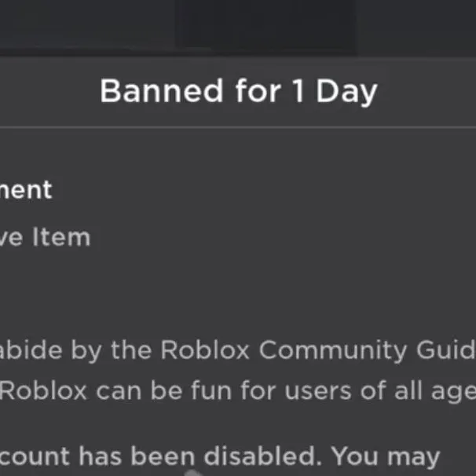Click '1 Day' in the dialog title
The image size is (476, 476).
[334, 91]
